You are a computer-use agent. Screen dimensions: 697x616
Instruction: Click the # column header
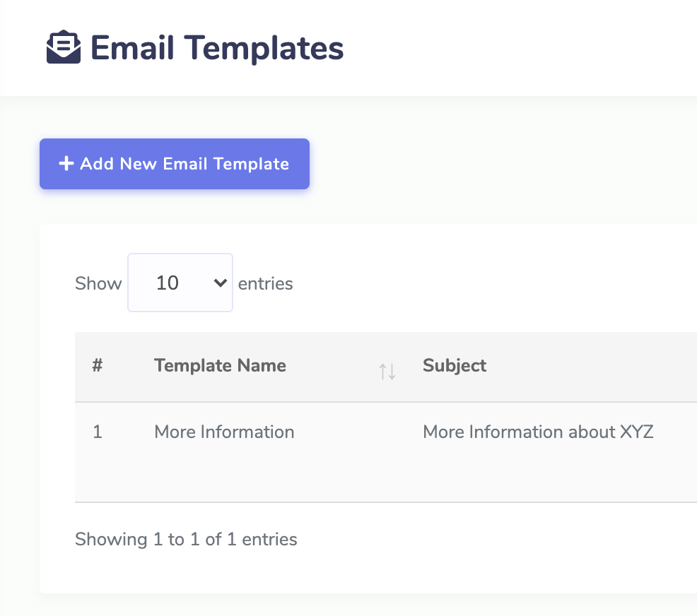(x=98, y=365)
